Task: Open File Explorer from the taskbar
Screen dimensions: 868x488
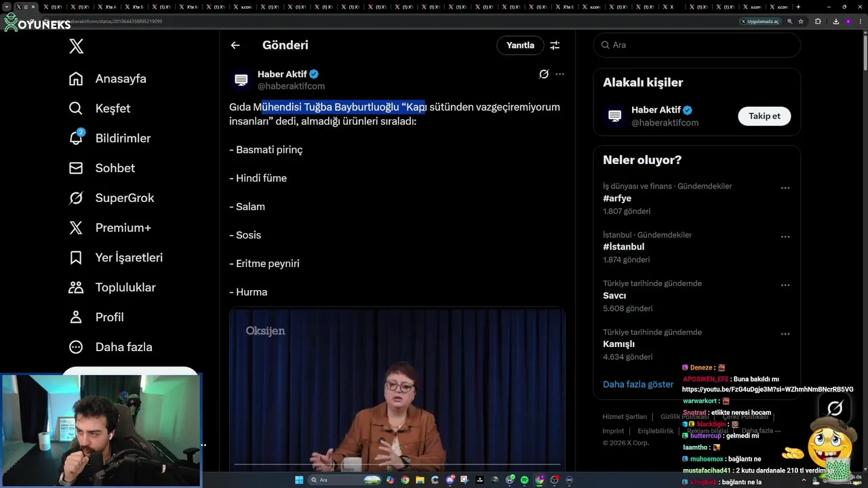Action: (x=420, y=480)
